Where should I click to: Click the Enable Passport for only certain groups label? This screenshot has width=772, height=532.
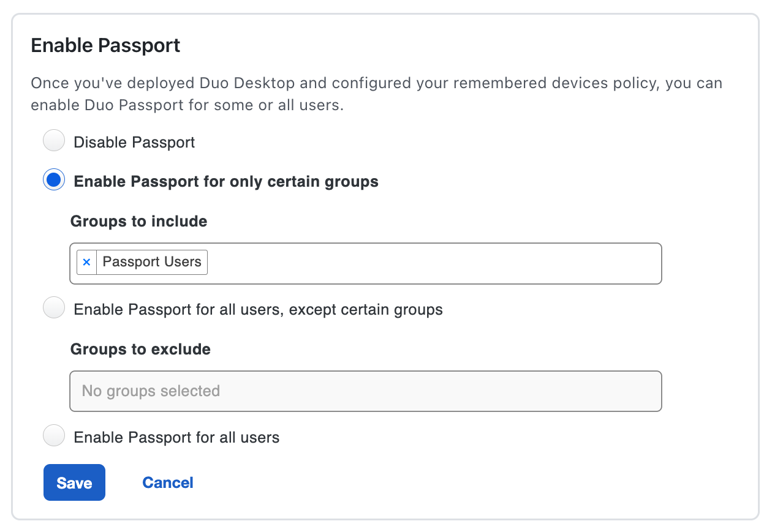pos(226,182)
